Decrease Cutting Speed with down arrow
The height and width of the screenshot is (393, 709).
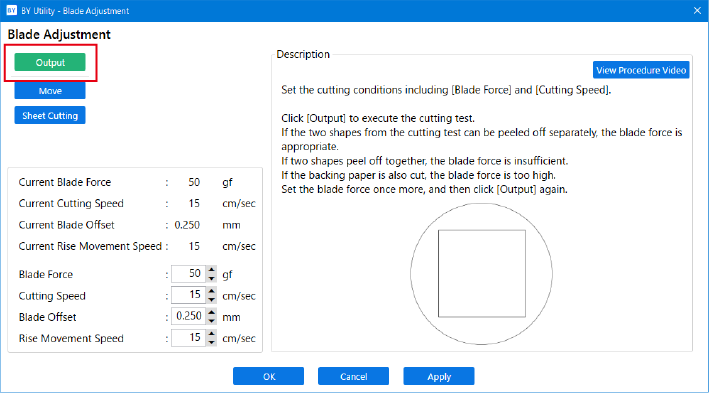(x=212, y=299)
